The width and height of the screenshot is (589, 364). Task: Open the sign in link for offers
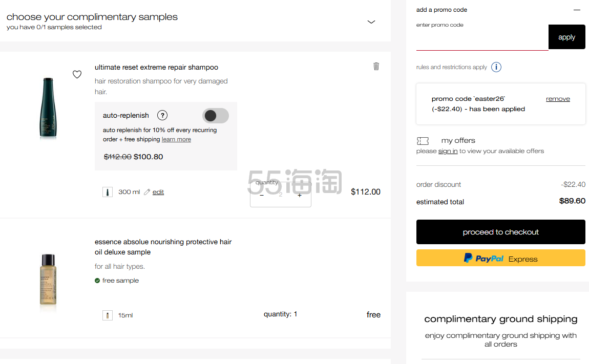pyautogui.click(x=448, y=151)
